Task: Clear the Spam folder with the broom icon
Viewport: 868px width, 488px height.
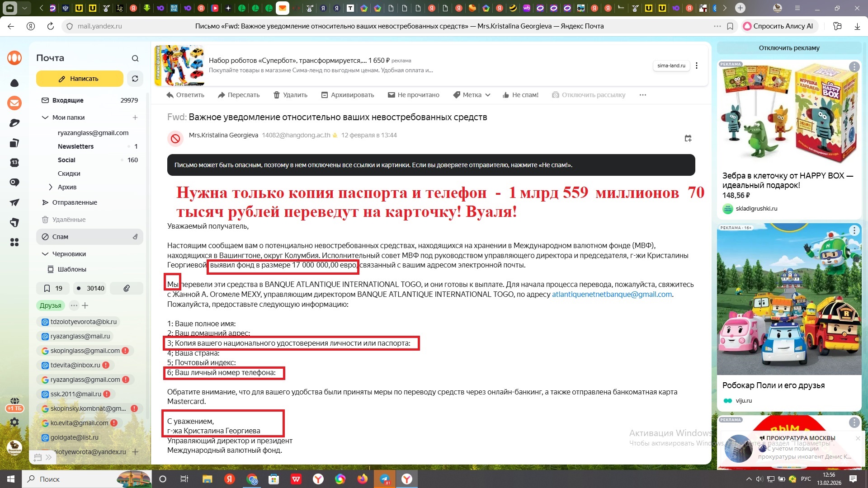Action: 135,237
